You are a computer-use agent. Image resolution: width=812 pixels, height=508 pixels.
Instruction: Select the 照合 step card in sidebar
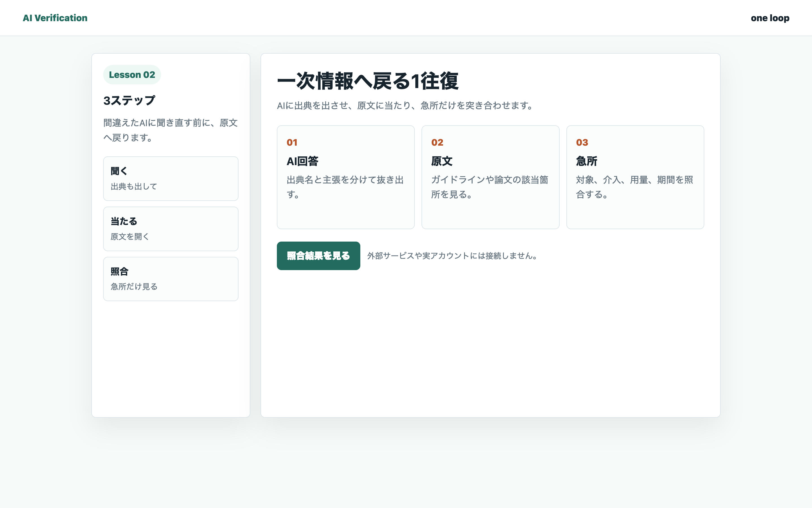pyautogui.click(x=171, y=279)
